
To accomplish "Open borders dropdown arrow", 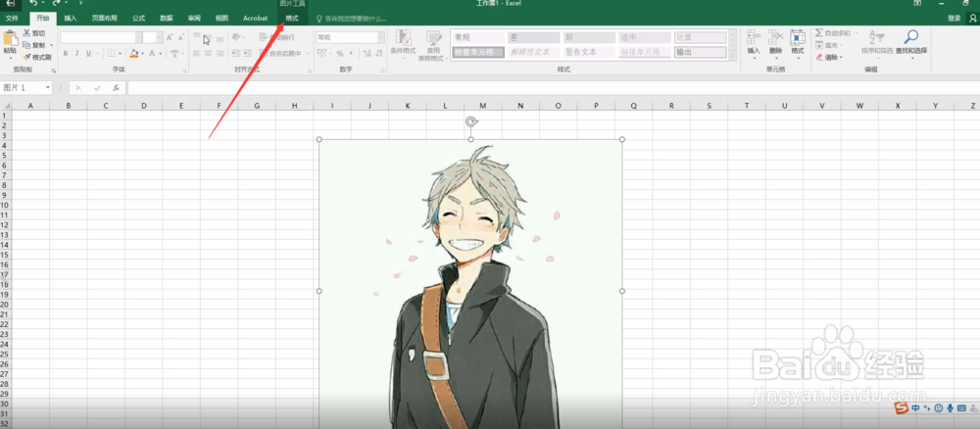I will tap(120, 54).
